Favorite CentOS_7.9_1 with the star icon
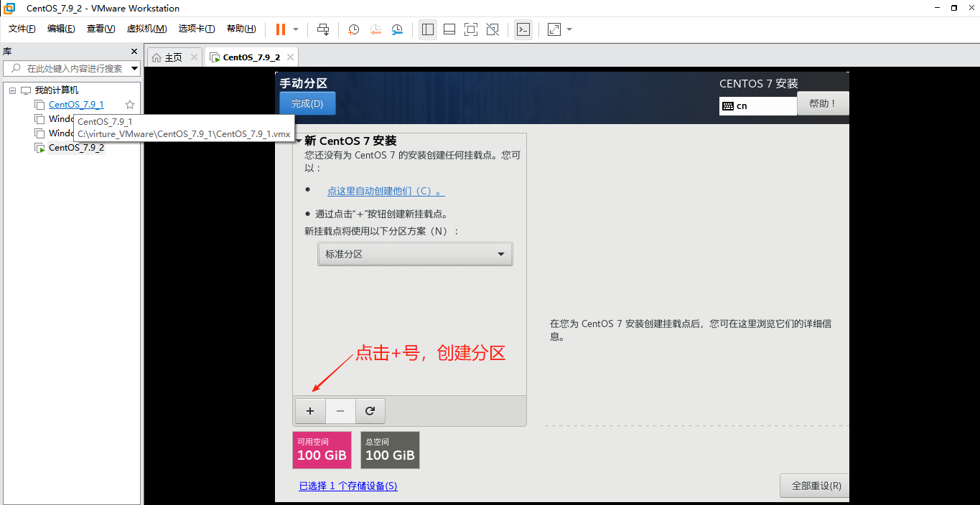 tap(130, 105)
